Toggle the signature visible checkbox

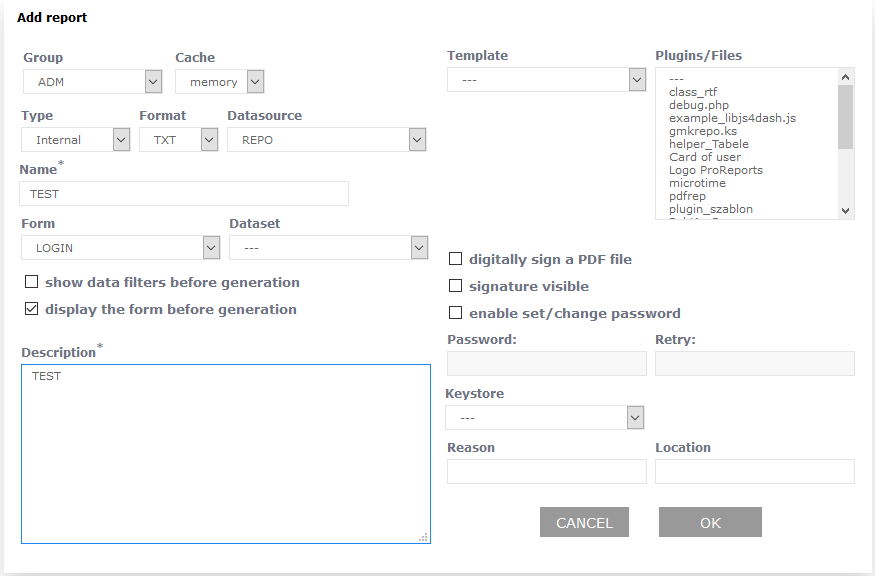[x=456, y=287]
